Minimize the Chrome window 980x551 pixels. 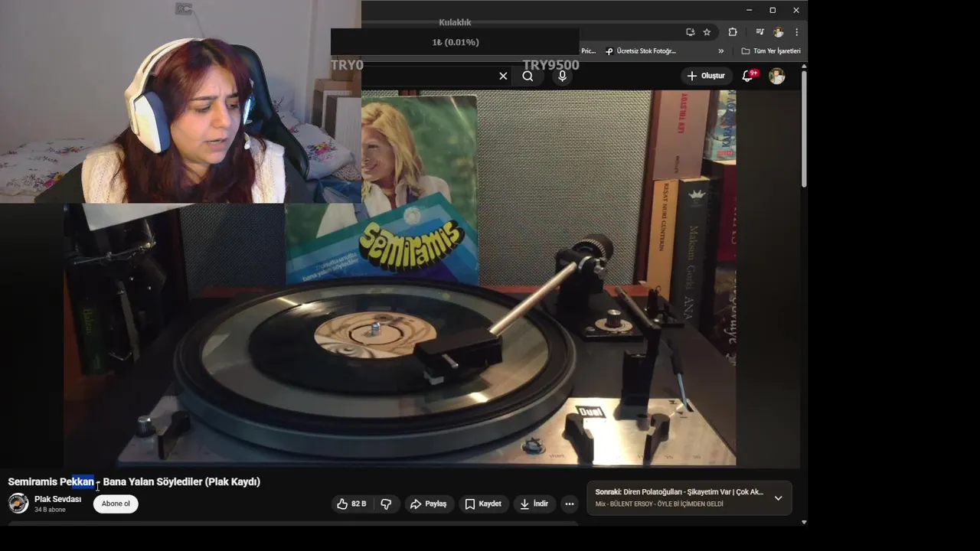point(749,10)
